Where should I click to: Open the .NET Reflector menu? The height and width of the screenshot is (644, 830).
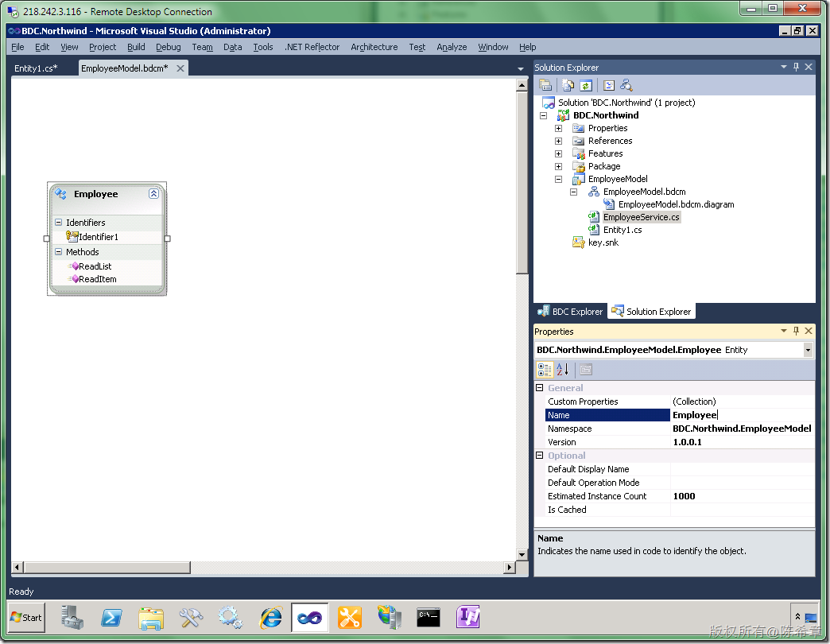(x=312, y=47)
